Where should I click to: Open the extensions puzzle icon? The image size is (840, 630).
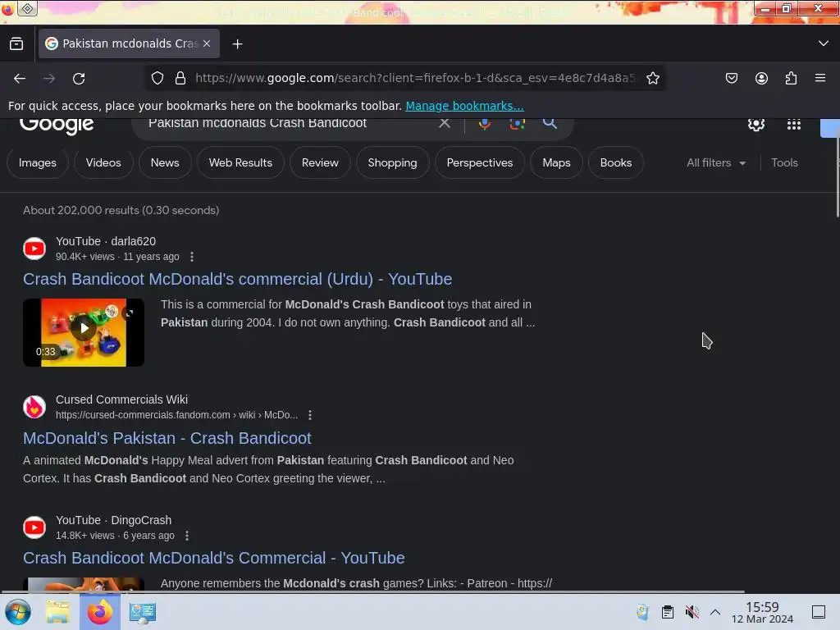[x=791, y=78]
